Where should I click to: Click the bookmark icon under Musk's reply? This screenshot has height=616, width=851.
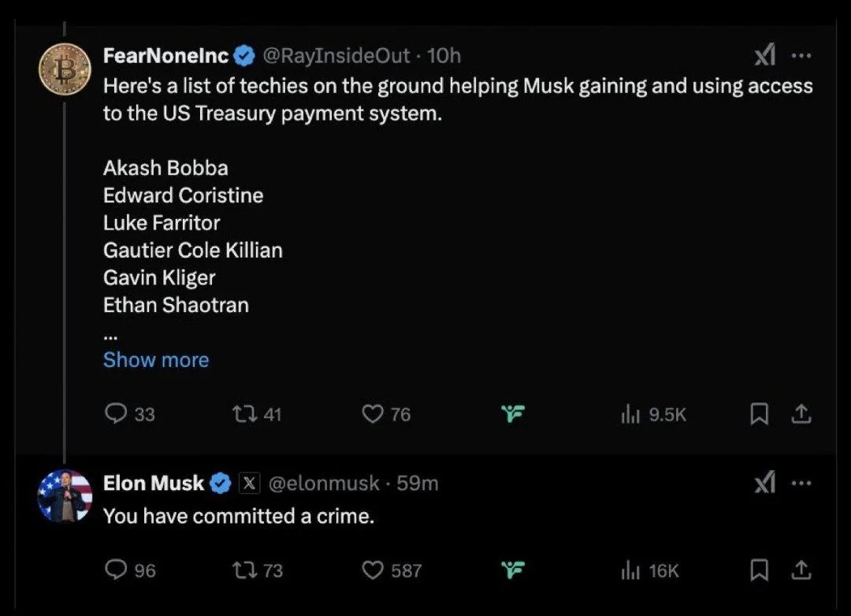point(759,570)
